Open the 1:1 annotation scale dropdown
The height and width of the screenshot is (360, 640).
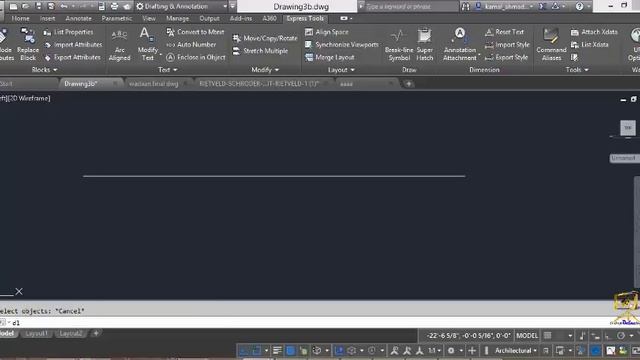pyautogui.click(x=434, y=350)
